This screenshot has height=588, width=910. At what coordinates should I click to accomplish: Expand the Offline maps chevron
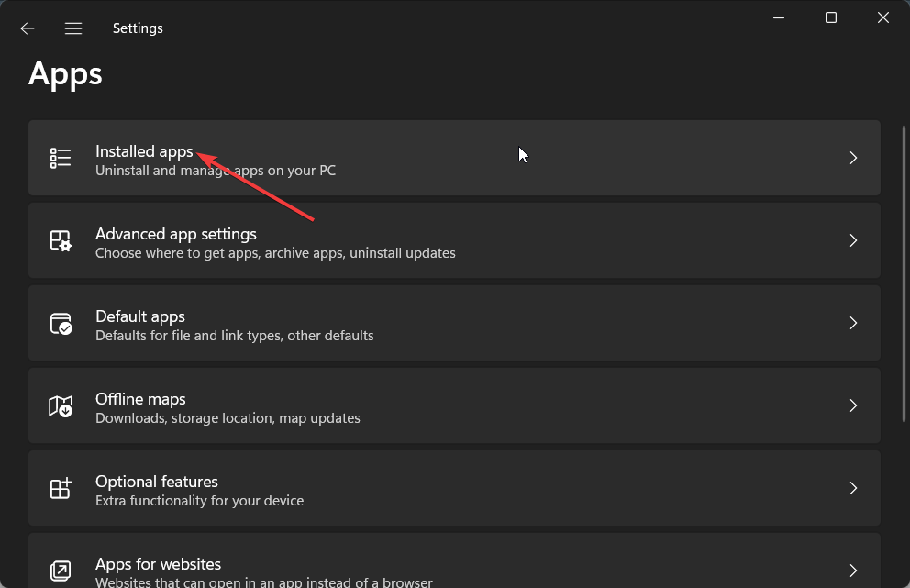(x=853, y=405)
